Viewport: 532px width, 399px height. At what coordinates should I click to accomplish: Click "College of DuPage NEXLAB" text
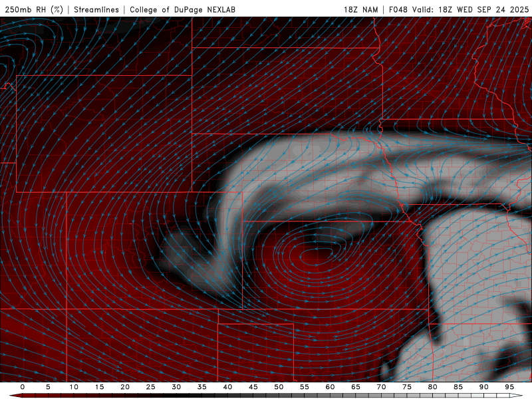(182, 9)
